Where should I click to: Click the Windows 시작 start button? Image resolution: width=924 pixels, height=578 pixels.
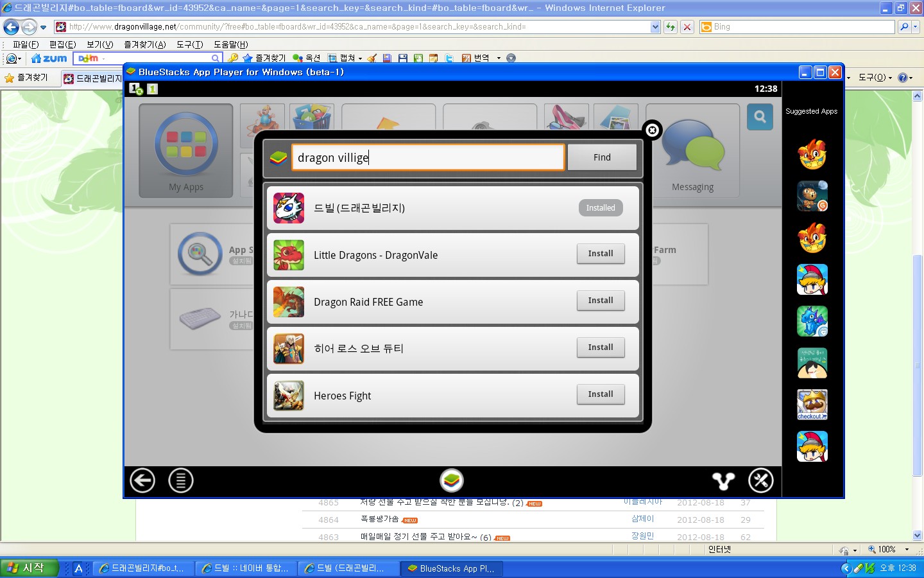point(30,568)
